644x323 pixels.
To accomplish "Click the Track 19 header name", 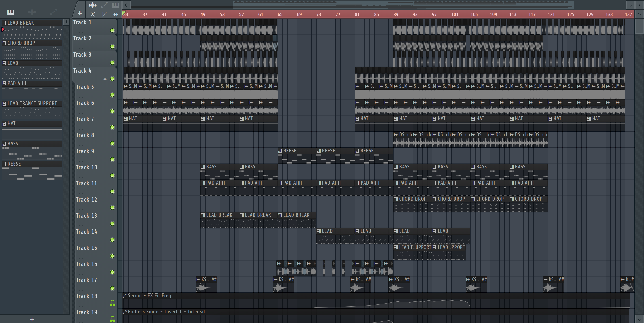I will tap(86, 312).
